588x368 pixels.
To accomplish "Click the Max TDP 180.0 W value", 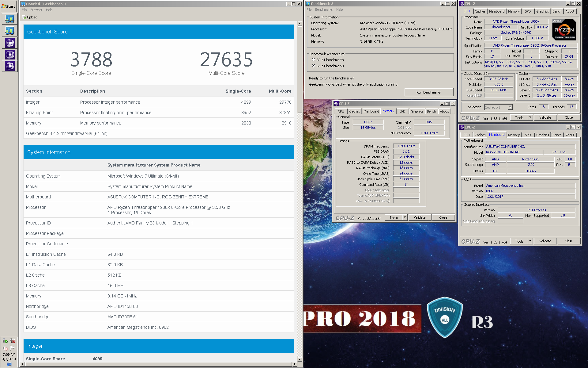I will click(x=541, y=27).
